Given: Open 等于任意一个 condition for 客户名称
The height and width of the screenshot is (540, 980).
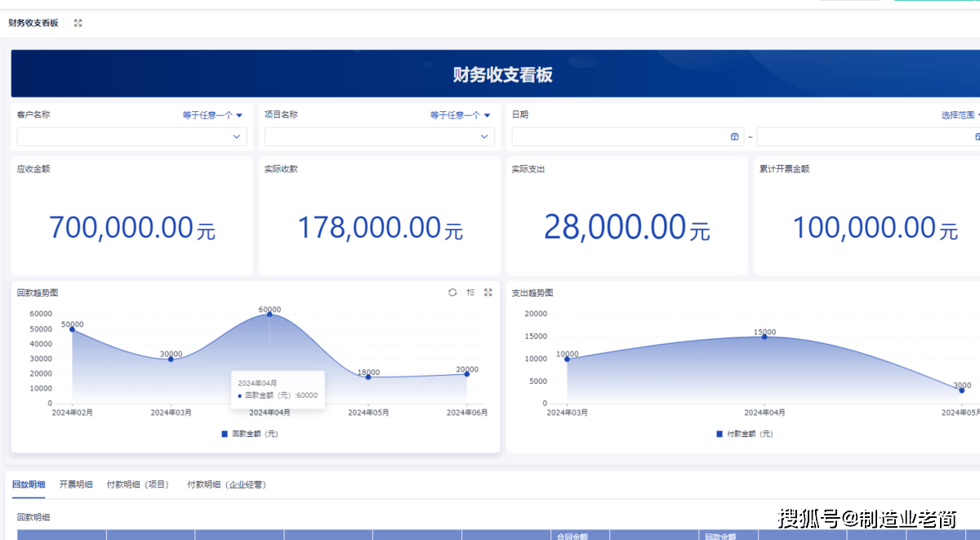Looking at the screenshot, I should (212, 115).
